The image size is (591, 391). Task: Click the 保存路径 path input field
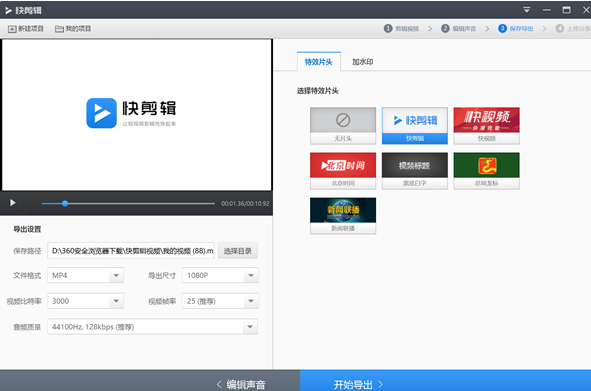tap(131, 251)
